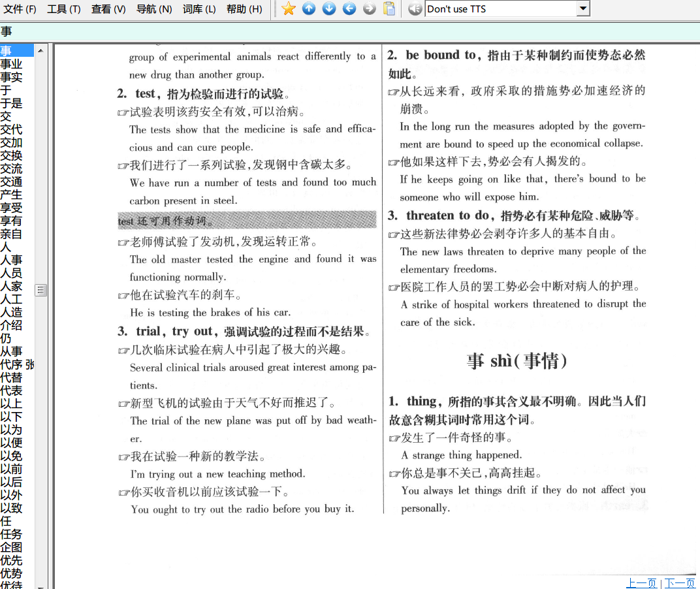Select 优先 in the word list
700x589 pixels.
(11, 560)
